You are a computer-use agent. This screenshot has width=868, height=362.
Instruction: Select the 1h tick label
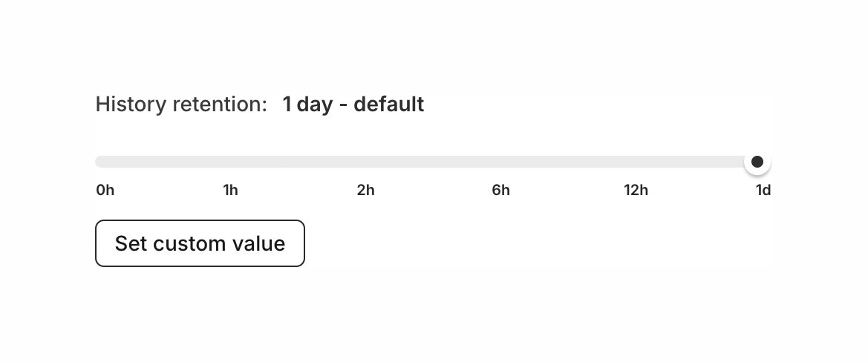(231, 191)
